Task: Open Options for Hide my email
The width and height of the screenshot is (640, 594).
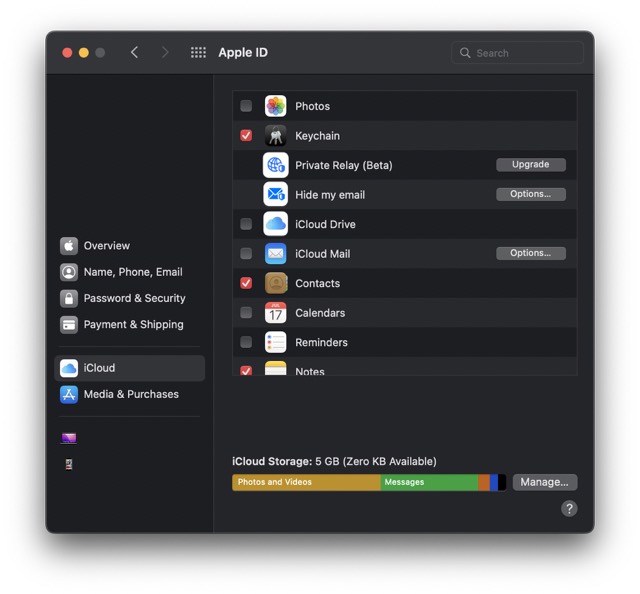Action: click(x=530, y=194)
